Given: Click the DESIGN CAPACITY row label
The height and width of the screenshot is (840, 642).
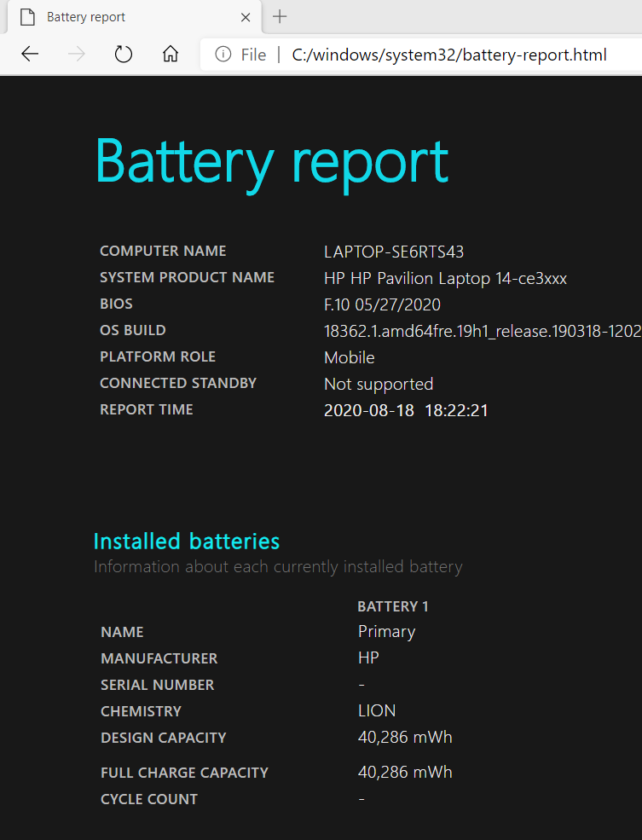Looking at the screenshot, I should click(x=164, y=738).
